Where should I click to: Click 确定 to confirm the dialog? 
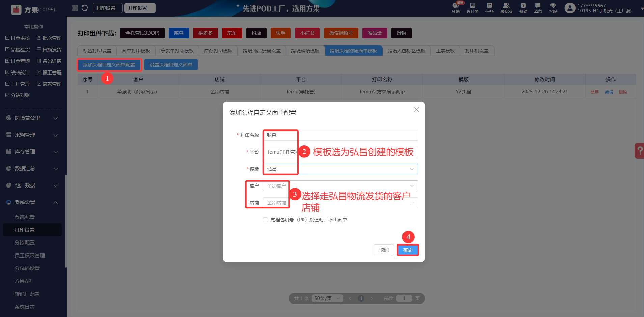[x=408, y=250]
